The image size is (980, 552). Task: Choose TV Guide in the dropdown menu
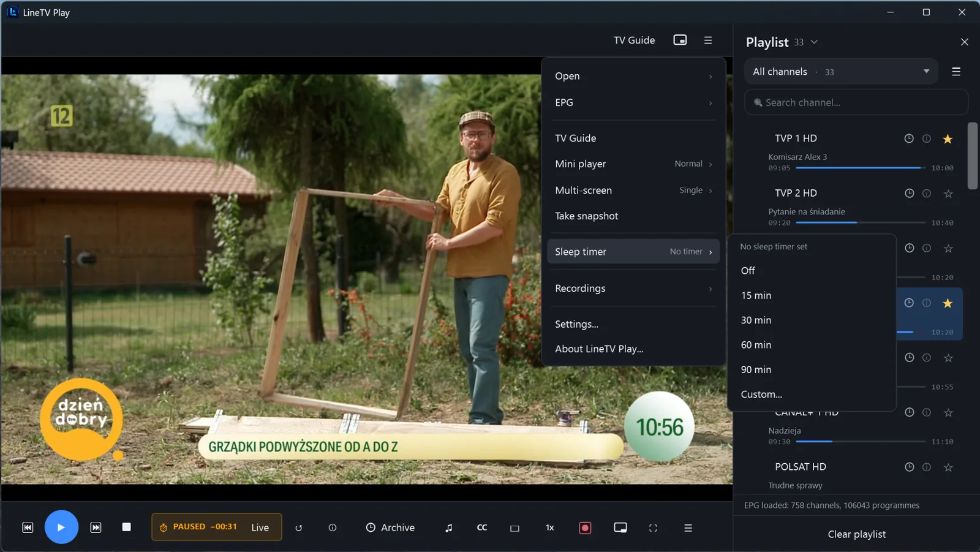[633, 138]
